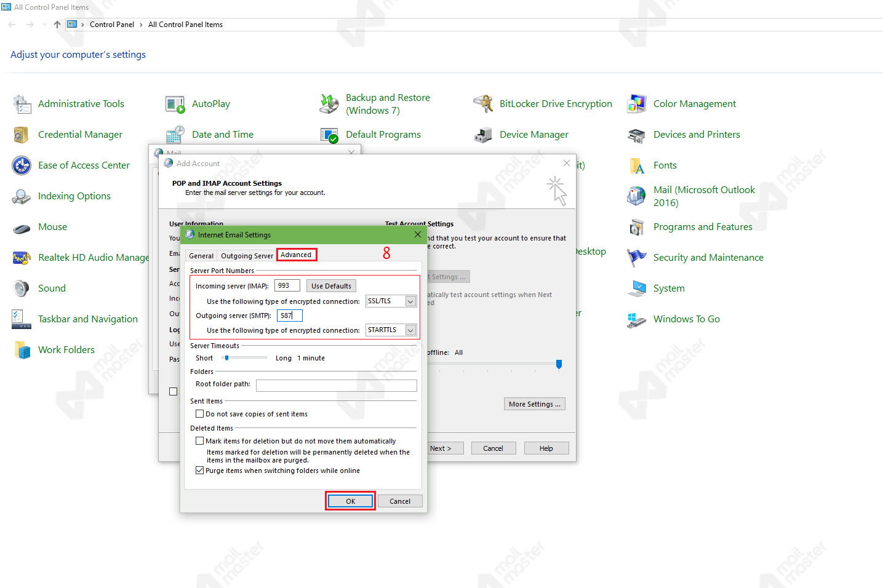Switch to the Outgoing Server tab

247,256
